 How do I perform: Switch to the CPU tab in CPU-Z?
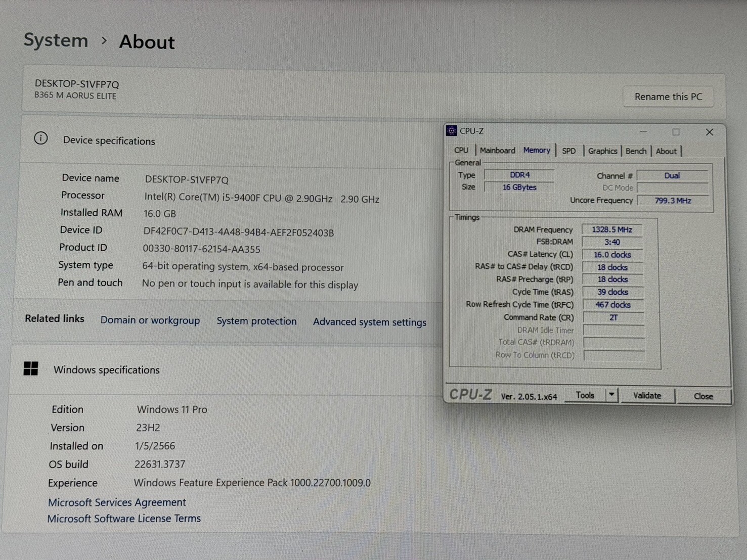click(461, 150)
